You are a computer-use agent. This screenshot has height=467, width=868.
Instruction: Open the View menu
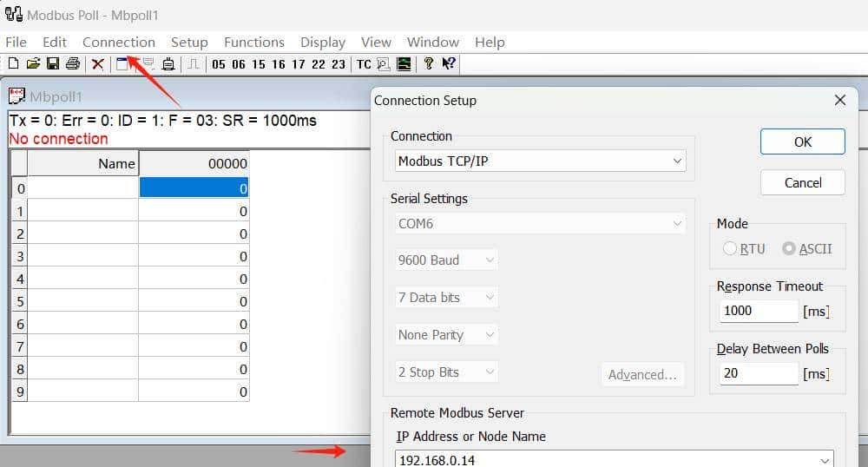pos(376,42)
